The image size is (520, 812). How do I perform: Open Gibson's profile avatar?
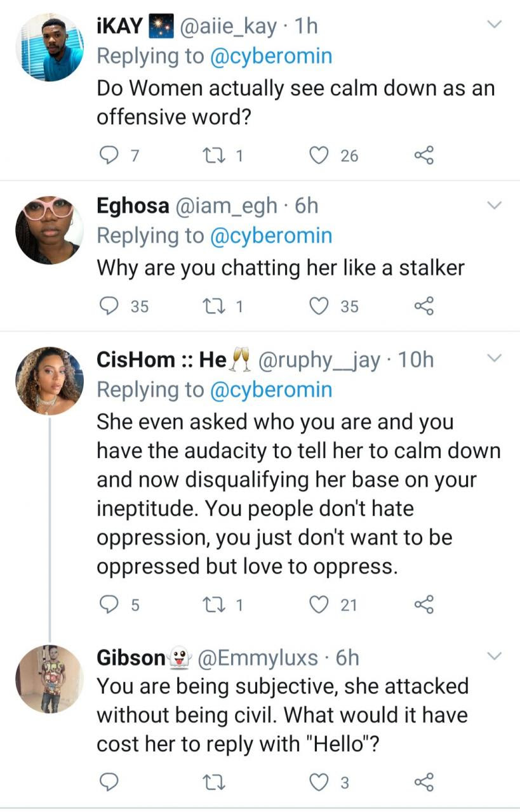(x=49, y=679)
